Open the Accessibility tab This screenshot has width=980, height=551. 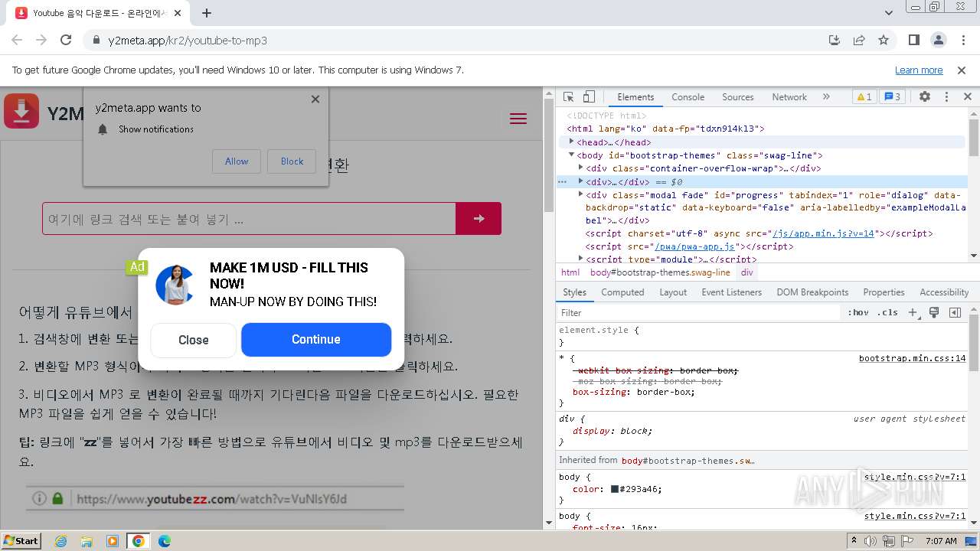pyautogui.click(x=944, y=292)
